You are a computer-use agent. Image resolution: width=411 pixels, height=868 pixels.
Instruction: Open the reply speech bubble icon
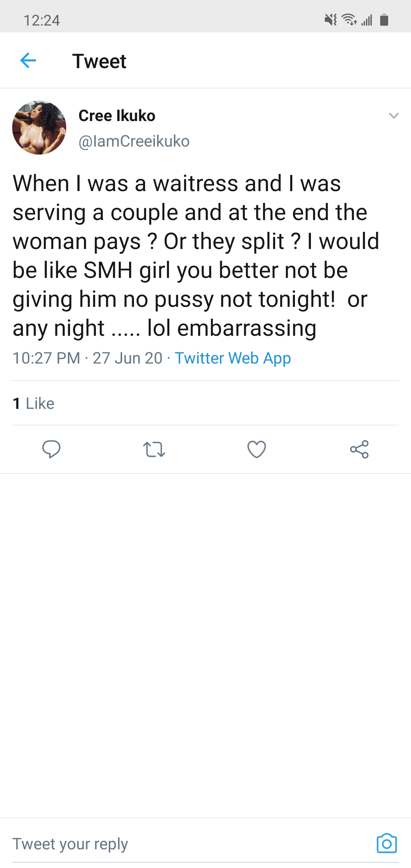pyautogui.click(x=51, y=449)
